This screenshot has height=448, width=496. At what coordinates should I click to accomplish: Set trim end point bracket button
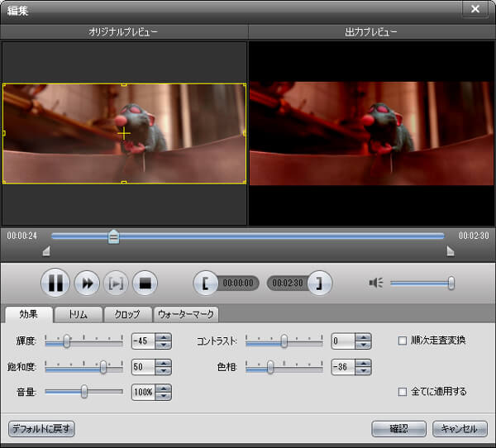click(x=319, y=284)
